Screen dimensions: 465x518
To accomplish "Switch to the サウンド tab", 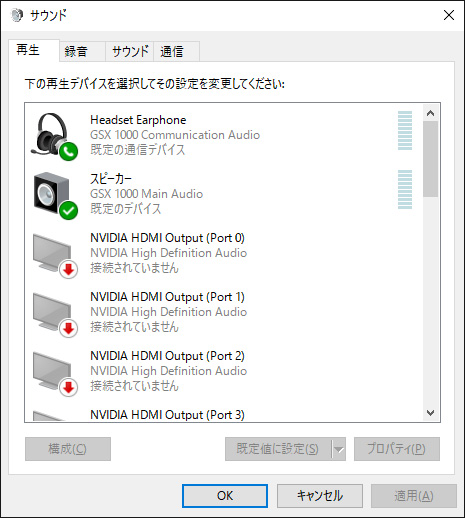I will [x=130, y=51].
